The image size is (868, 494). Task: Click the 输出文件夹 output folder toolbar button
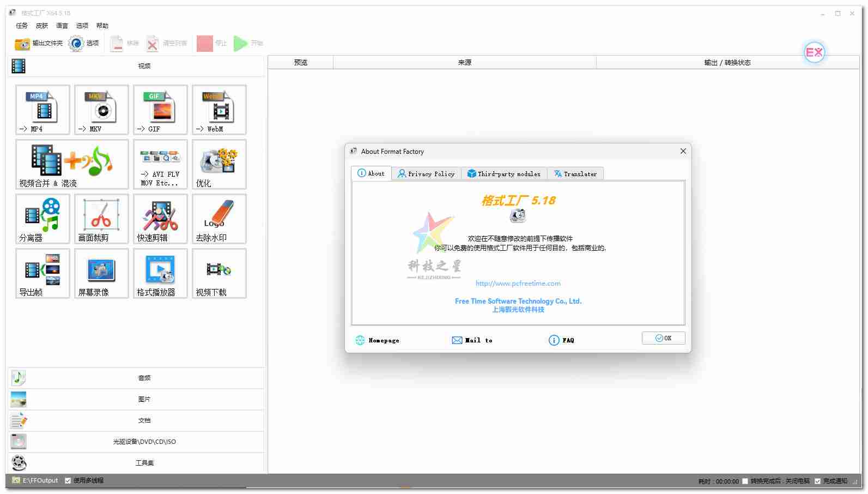39,43
